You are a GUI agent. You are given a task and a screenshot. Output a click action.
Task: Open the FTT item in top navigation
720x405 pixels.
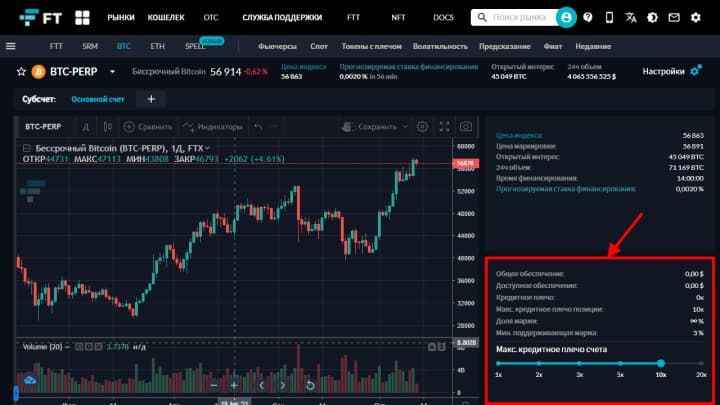pyautogui.click(x=353, y=17)
